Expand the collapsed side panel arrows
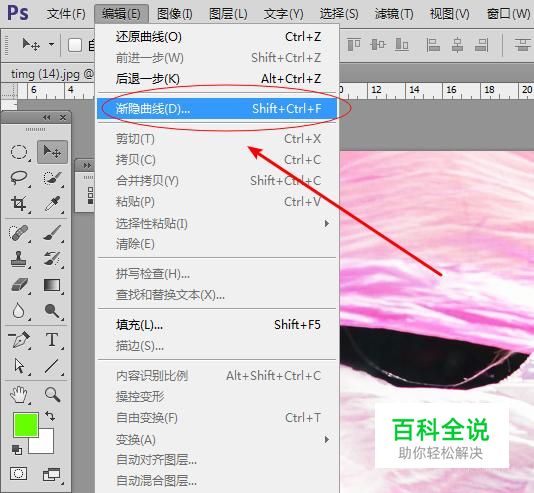 click(87, 165)
